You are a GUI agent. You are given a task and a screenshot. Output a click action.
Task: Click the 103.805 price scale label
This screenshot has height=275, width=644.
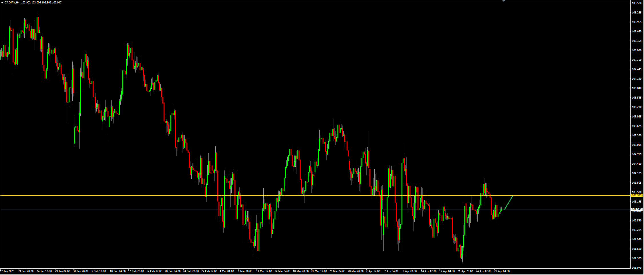coord(637,183)
